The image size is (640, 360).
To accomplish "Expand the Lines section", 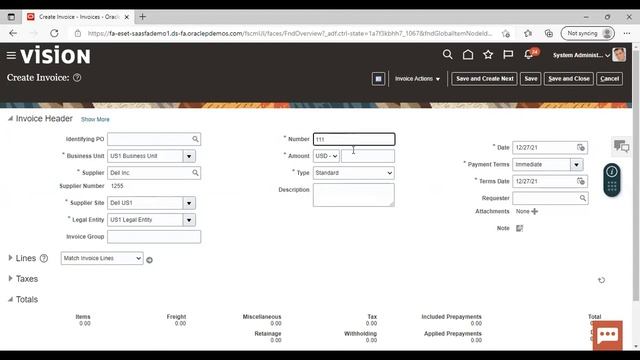I will (x=10, y=258).
